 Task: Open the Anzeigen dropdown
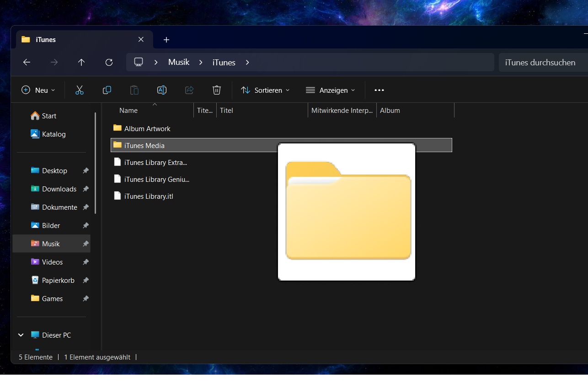(x=330, y=90)
